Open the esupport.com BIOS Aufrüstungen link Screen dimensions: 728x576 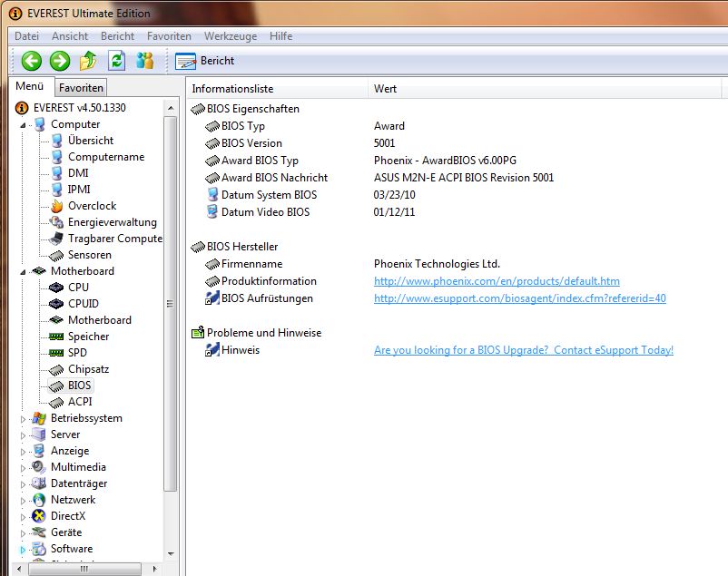click(520, 298)
